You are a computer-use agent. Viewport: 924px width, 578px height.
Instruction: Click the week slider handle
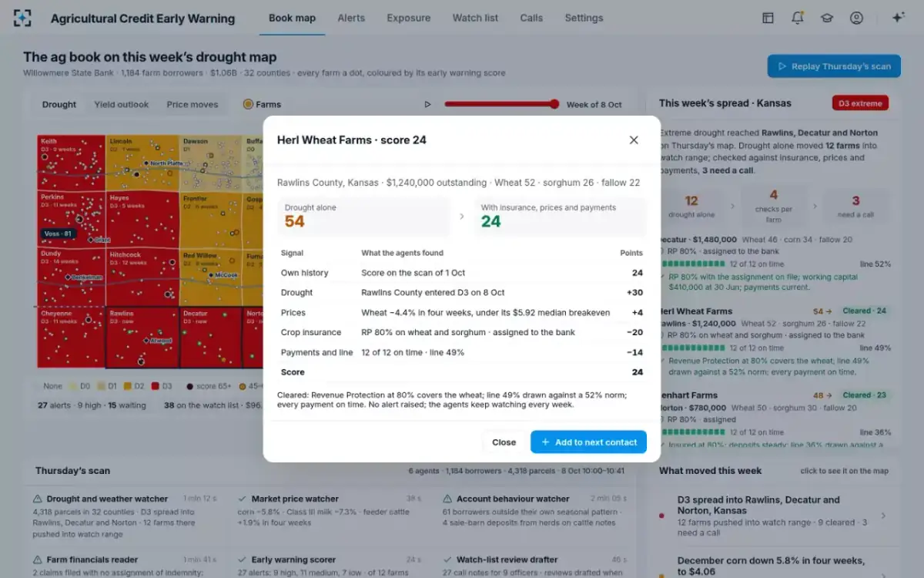pyautogui.click(x=554, y=105)
